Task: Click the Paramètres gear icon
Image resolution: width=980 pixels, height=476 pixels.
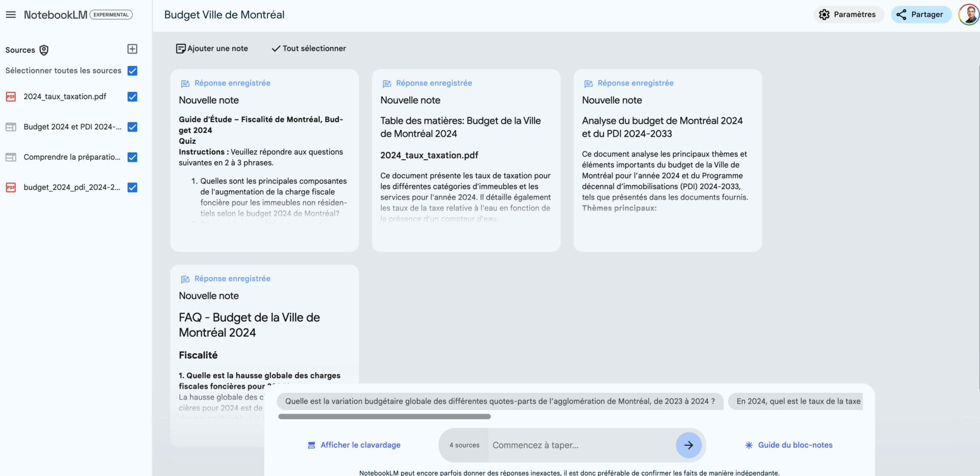Action: (x=824, y=15)
